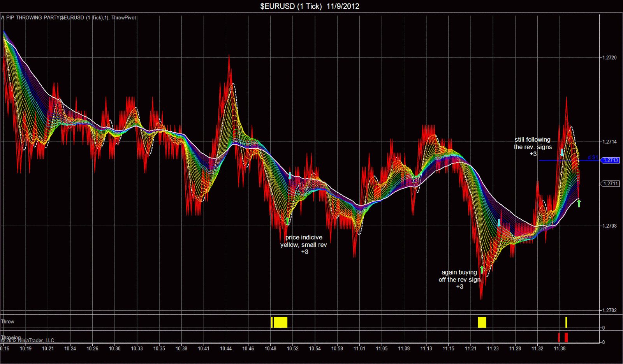623x364 pixels.
Task: Click the 1.2720 price axis label
Action: tap(610, 58)
